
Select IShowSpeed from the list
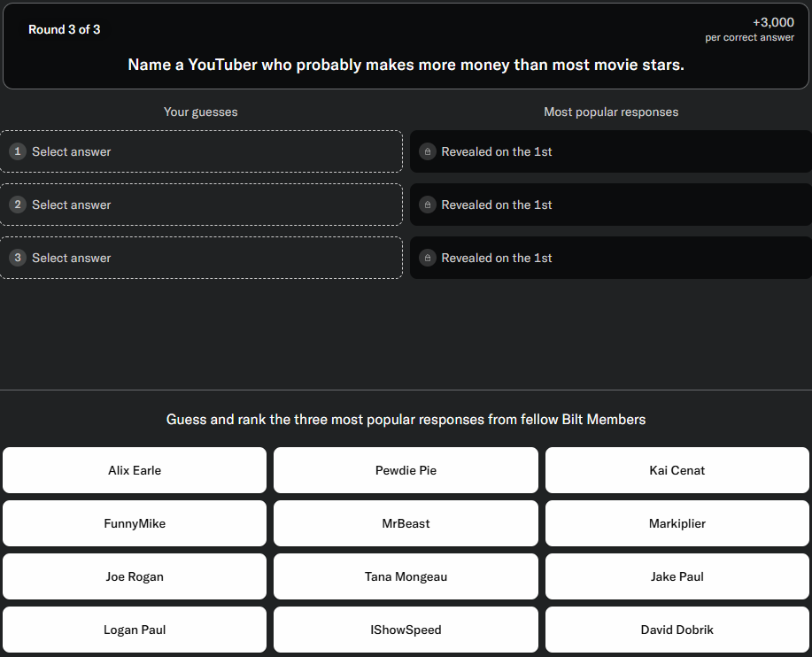click(406, 630)
